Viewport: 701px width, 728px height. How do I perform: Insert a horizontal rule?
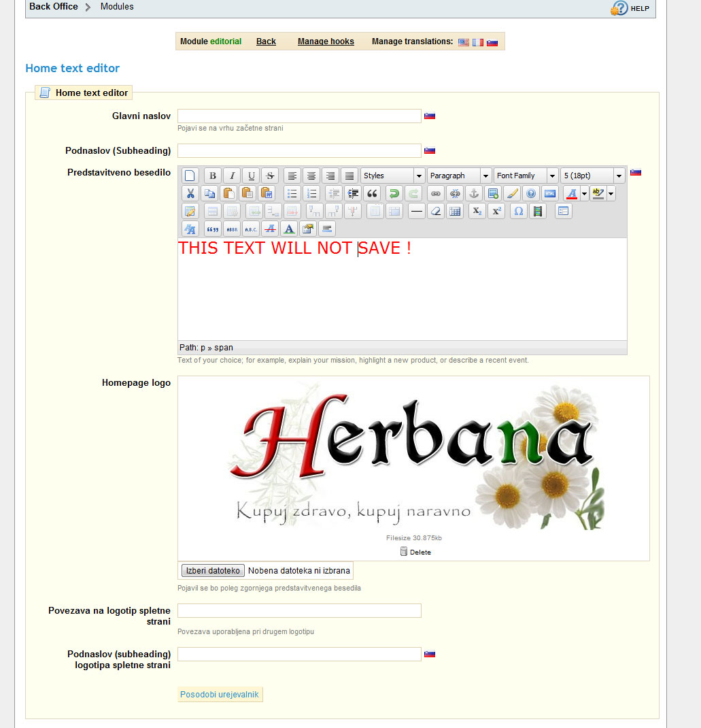tap(417, 211)
